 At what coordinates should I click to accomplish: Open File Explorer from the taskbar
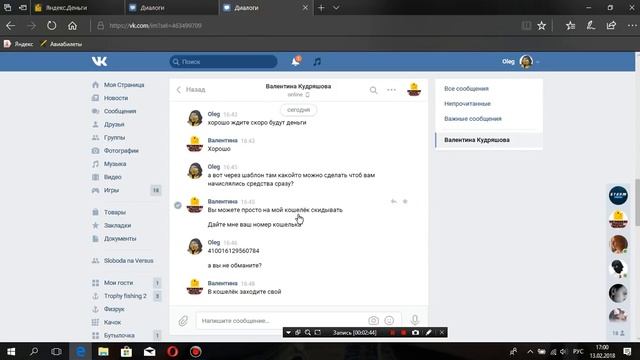pyautogui.click(x=103, y=351)
